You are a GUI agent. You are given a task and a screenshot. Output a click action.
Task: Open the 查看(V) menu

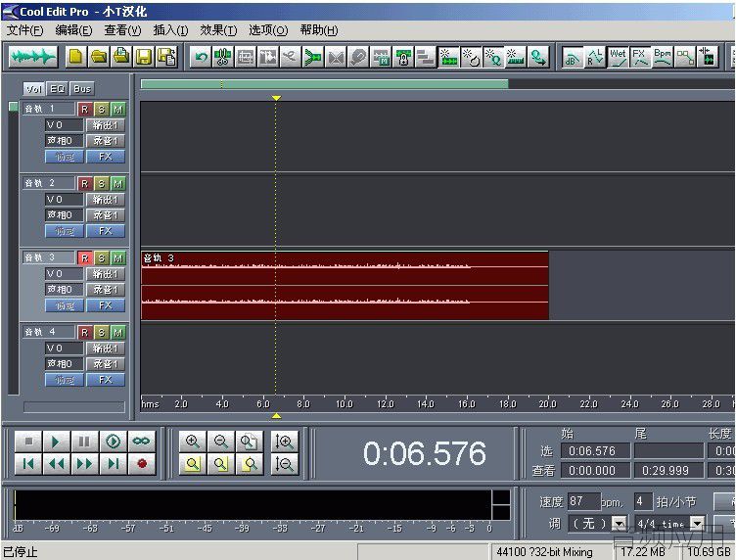coord(122,30)
